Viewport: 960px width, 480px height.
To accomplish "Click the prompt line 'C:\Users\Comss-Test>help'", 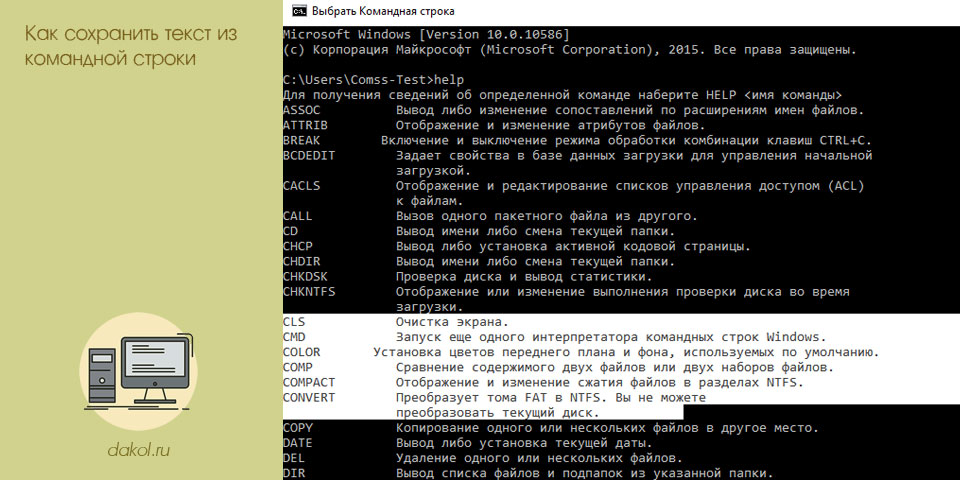I will 373,80.
